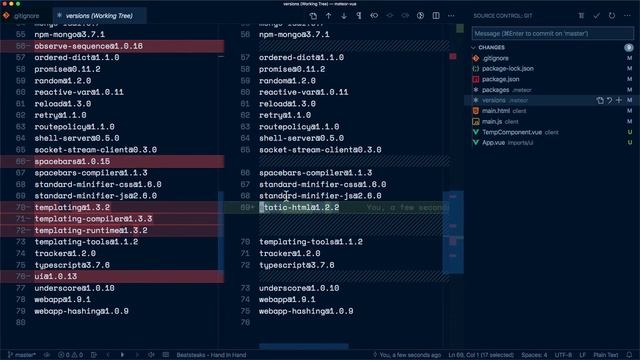The height and width of the screenshot is (360, 640).
Task: Open packages .meteor change
Action: pos(552,90)
